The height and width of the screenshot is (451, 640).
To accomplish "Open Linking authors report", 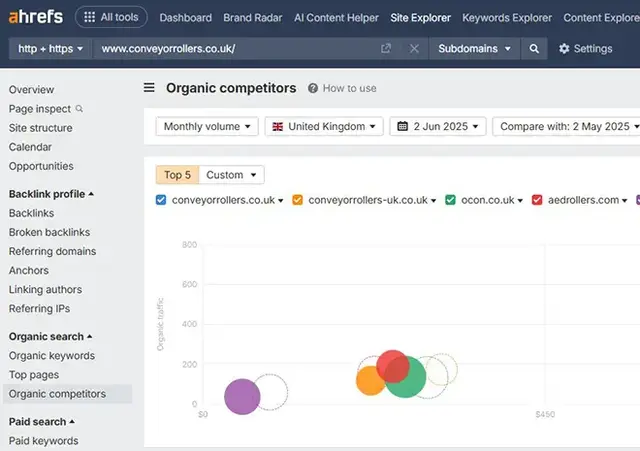I will pyautogui.click(x=45, y=289).
